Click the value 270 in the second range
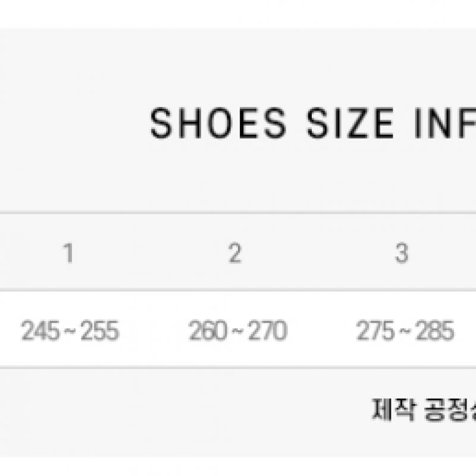476x476 pixels. 268,331
